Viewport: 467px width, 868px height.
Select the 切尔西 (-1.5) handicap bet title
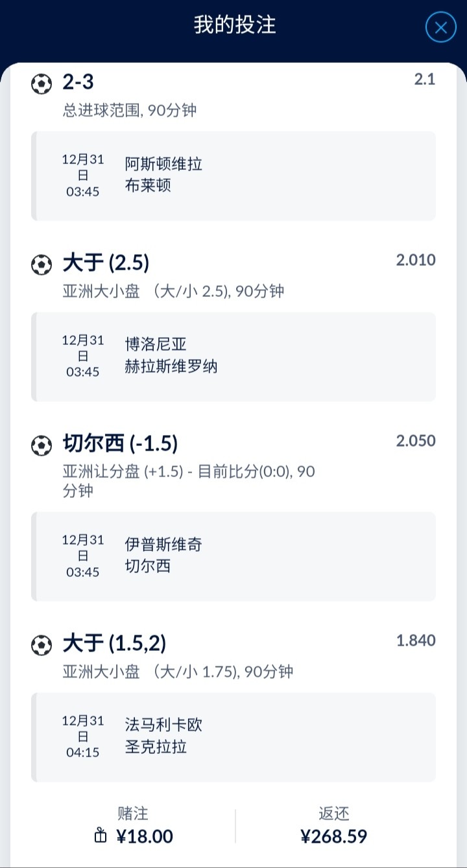coord(120,444)
